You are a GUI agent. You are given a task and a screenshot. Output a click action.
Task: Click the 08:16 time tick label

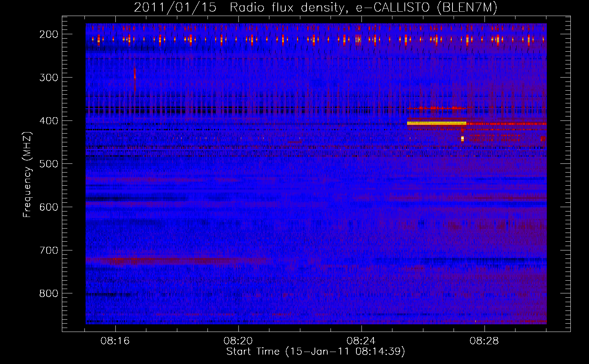pyautogui.click(x=115, y=341)
